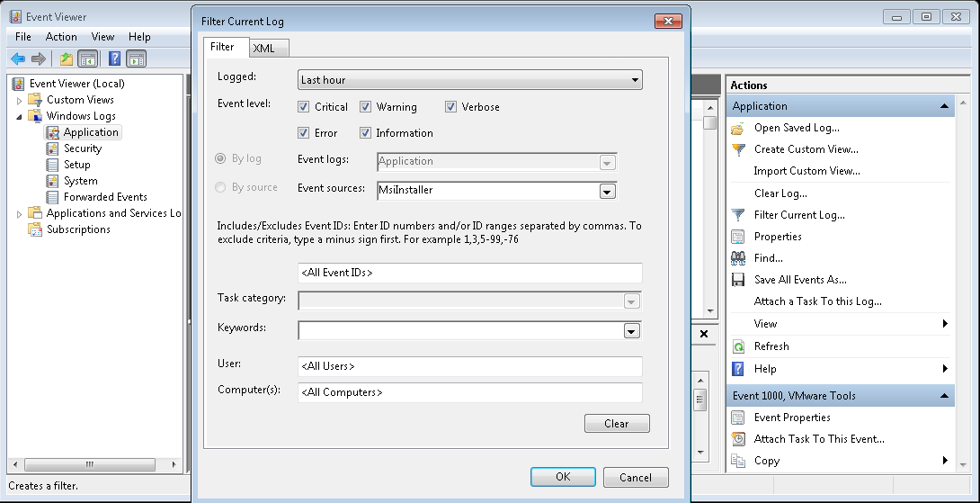
Task: Expand Applications and Services Logs node
Action: pyautogui.click(x=20, y=214)
